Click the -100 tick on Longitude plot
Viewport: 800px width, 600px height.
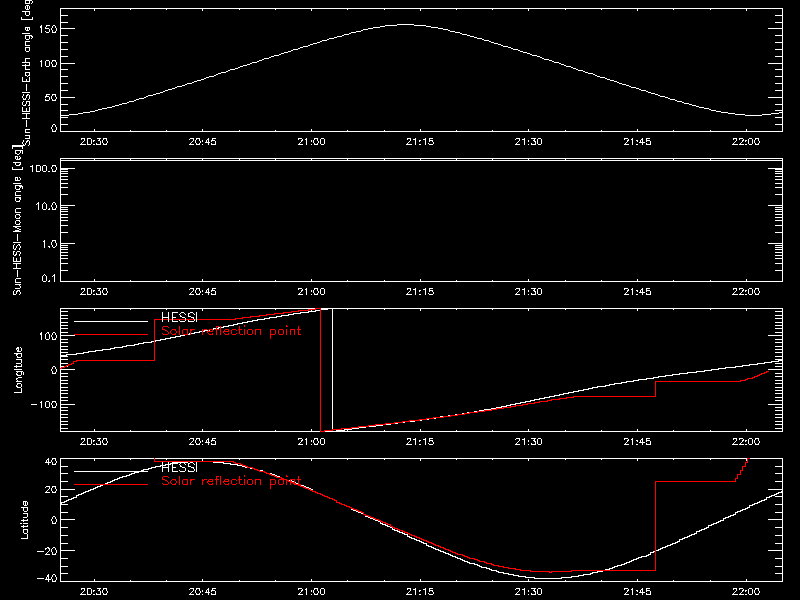(x=44, y=404)
